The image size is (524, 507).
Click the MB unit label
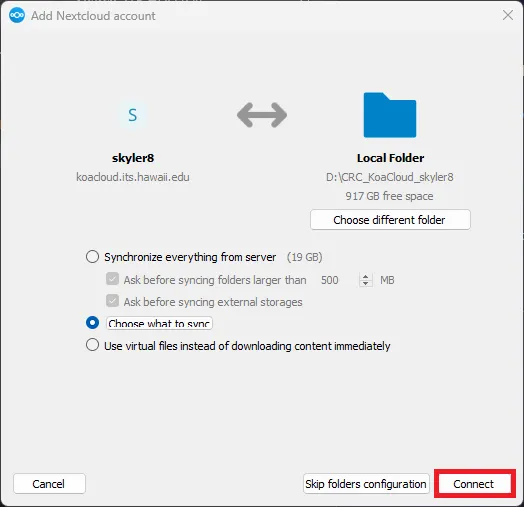(387, 280)
